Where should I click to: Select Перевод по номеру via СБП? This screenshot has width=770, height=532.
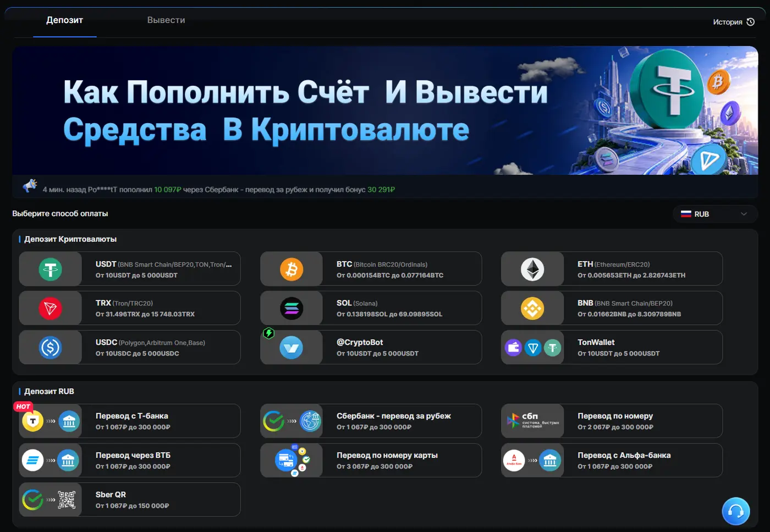[612, 421]
